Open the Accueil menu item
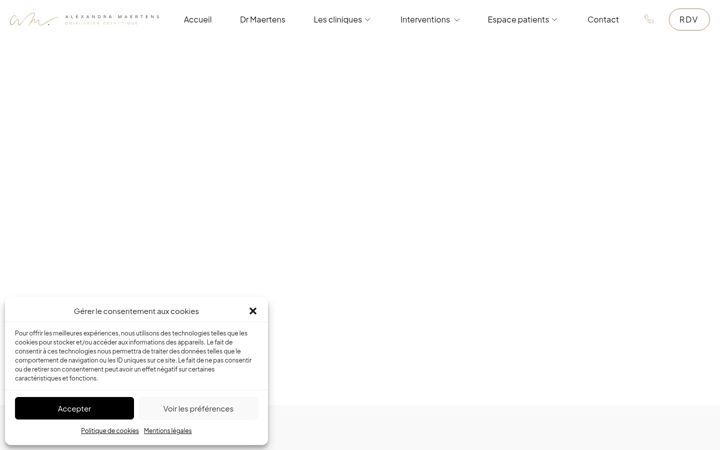Viewport: 720px width, 450px height. [x=197, y=19]
